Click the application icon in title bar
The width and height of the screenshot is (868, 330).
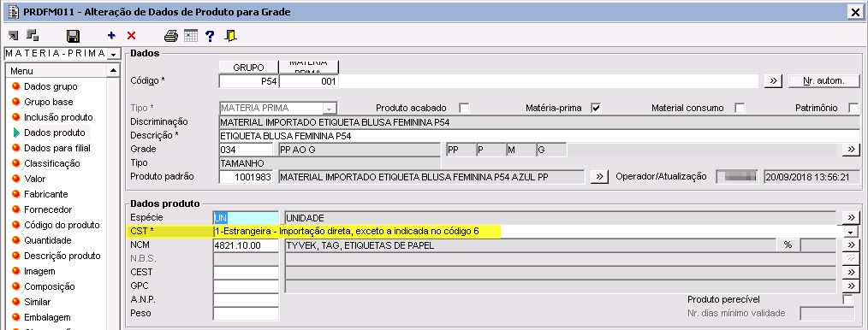14,12
